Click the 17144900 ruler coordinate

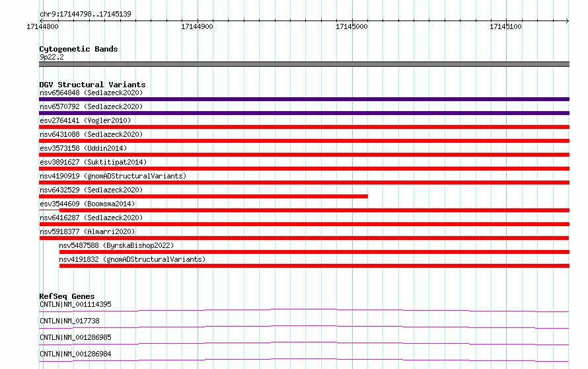coord(197,26)
